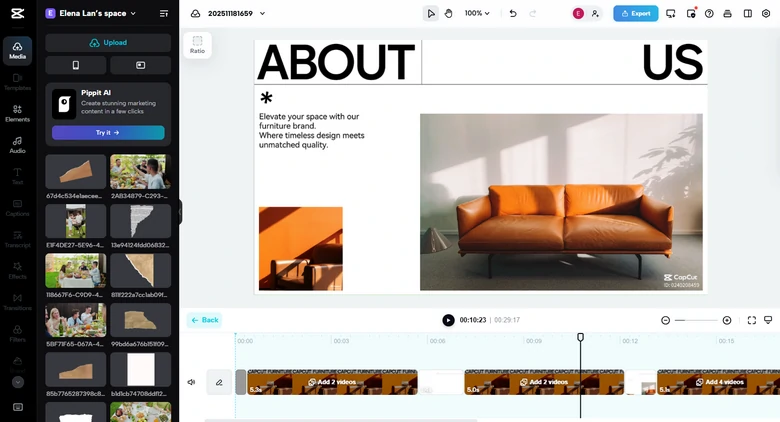The image size is (780, 422).
Task: Open the CapCut home logo
Action: 17,13
